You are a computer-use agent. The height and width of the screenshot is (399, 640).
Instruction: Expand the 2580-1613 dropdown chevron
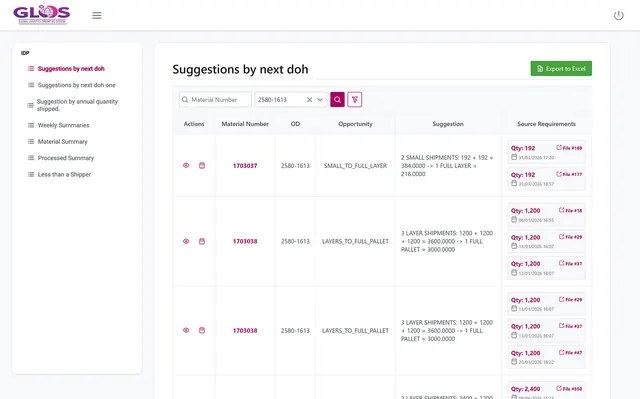click(320, 100)
